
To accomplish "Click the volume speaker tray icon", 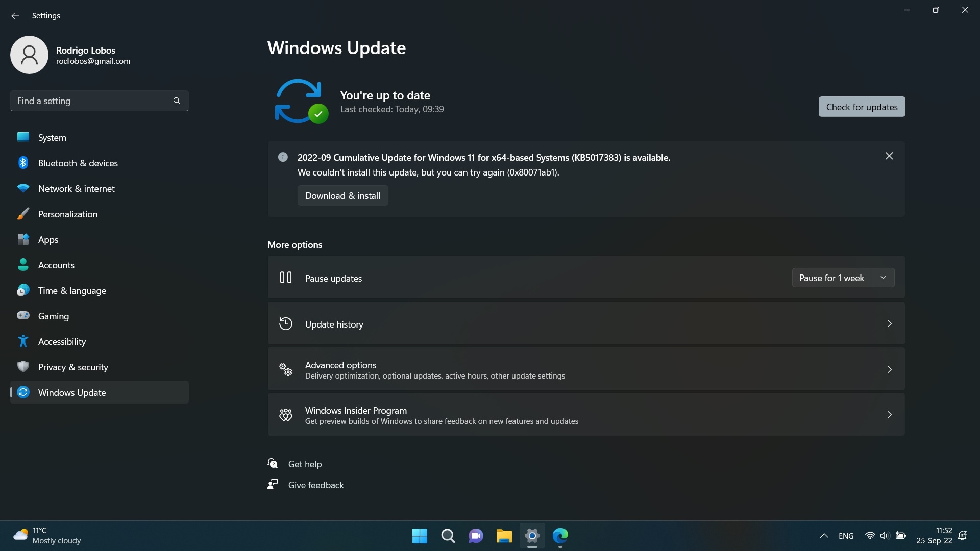I will click(885, 536).
